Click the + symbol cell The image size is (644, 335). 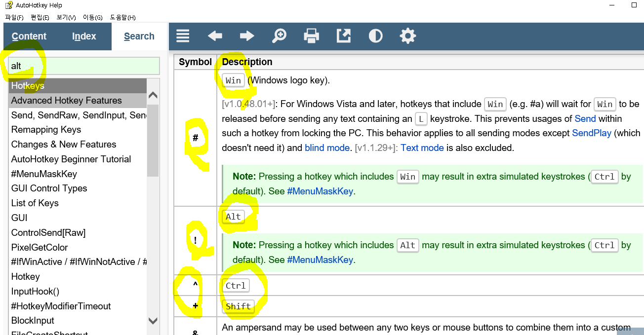click(x=196, y=306)
